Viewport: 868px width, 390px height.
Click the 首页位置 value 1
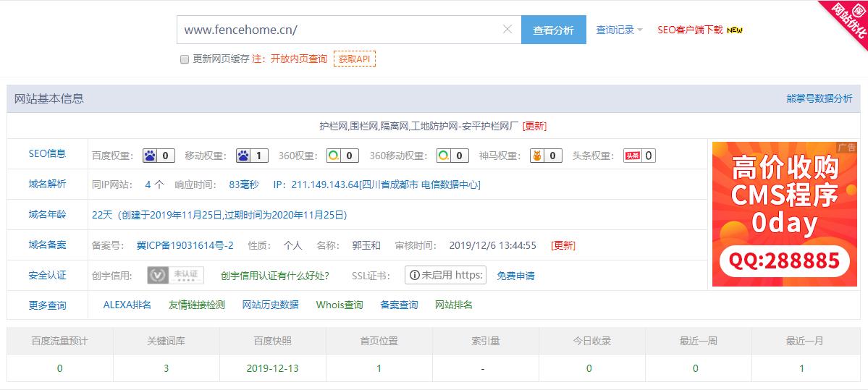pos(379,368)
